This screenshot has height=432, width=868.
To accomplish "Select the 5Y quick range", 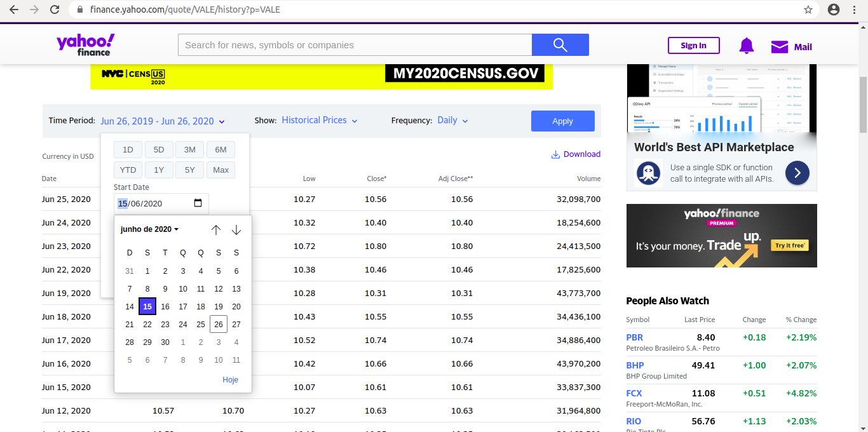I will coord(189,170).
